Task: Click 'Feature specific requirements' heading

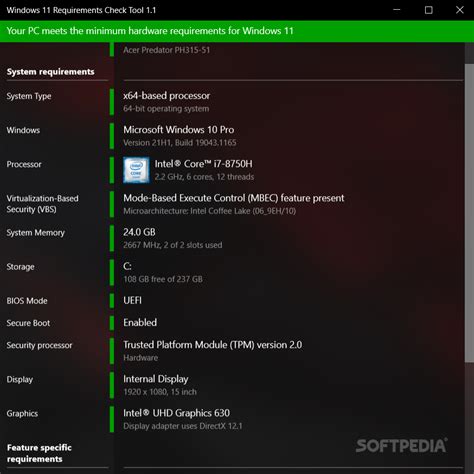Action: [x=39, y=453]
